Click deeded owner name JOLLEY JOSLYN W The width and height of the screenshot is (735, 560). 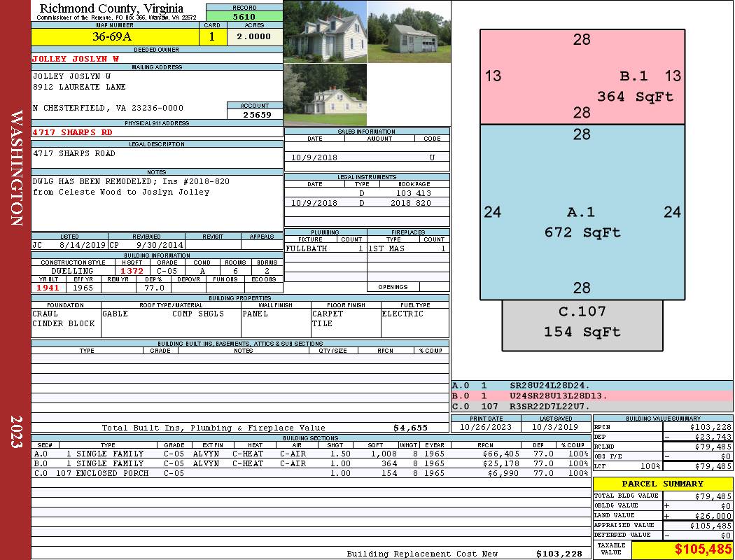76,59
